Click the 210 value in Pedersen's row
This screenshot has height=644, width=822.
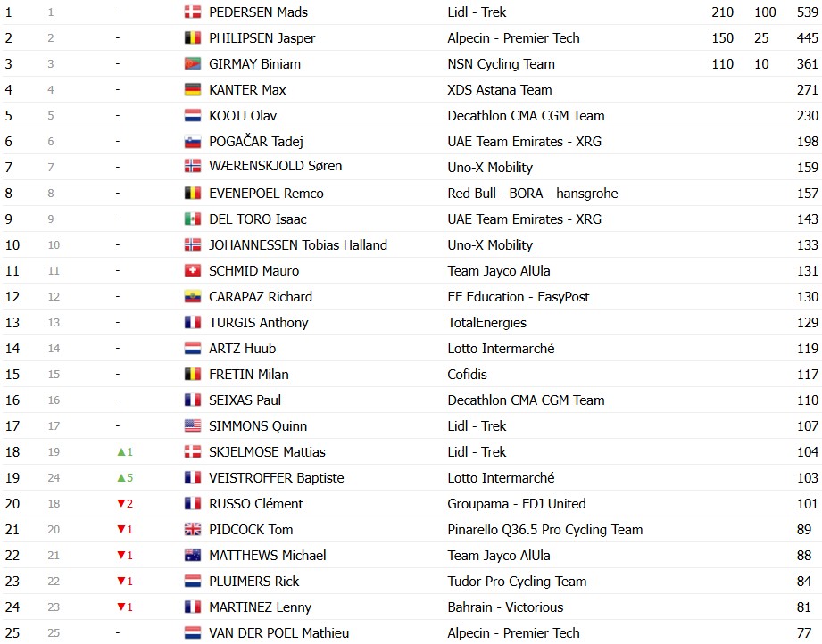(x=722, y=12)
